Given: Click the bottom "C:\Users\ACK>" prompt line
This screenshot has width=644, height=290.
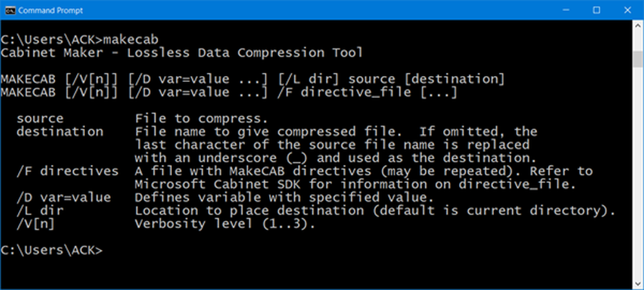Looking at the screenshot, I should coord(52,250).
